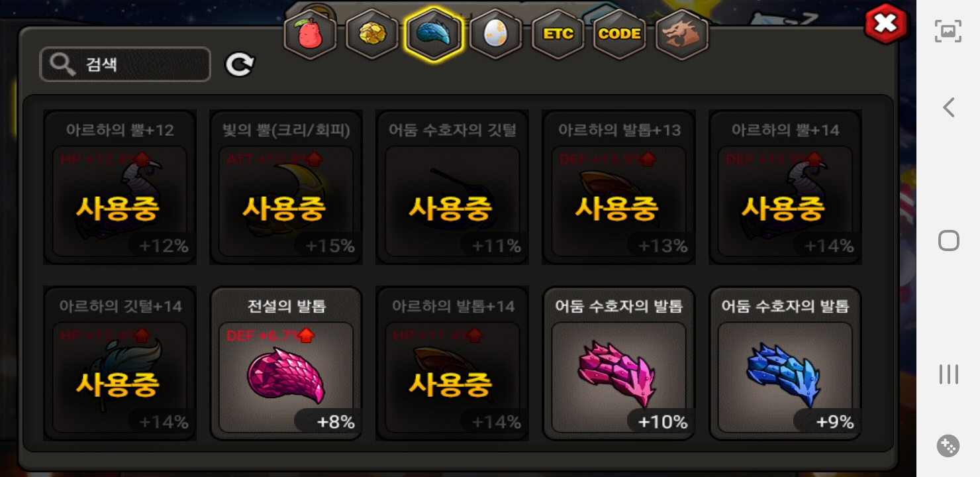Choose the blue 어둠 수호자의 발톱 +9% item
Image resolution: width=980 pixels, height=477 pixels.
click(x=785, y=364)
